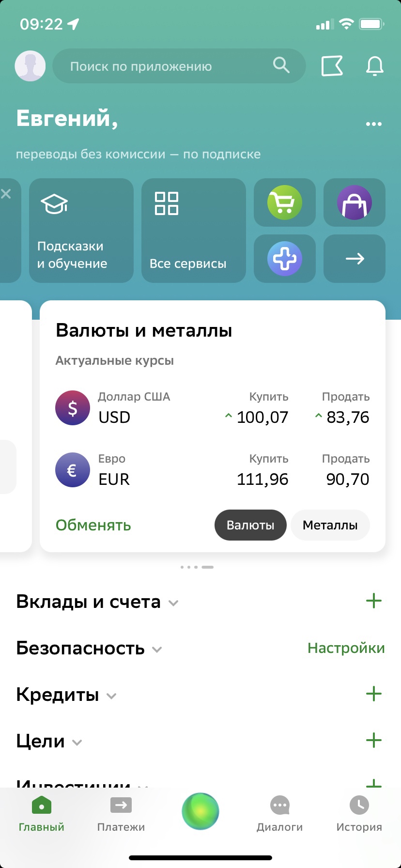Open the flag bookmark icon near search
This screenshot has height=868, width=401.
pos(332,66)
